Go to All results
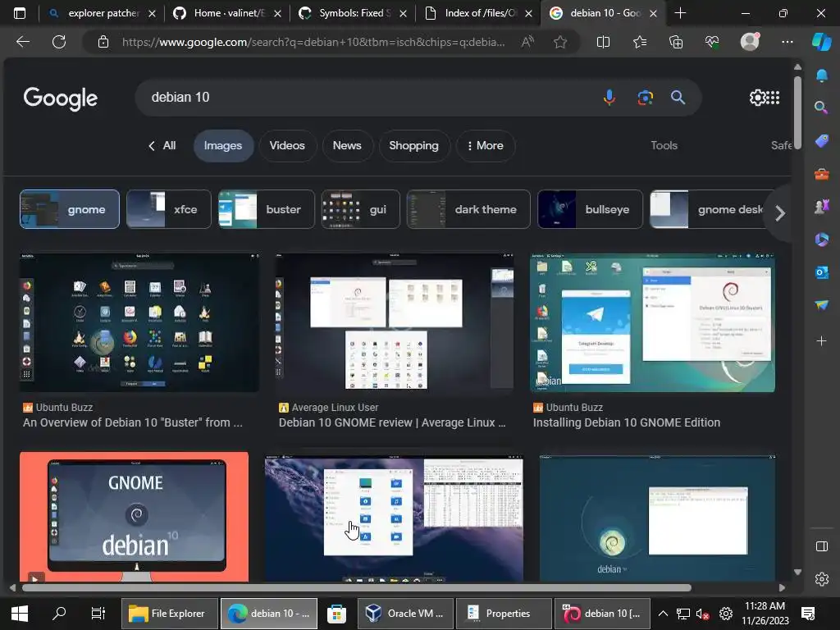This screenshot has height=630, width=840. [x=162, y=146]
